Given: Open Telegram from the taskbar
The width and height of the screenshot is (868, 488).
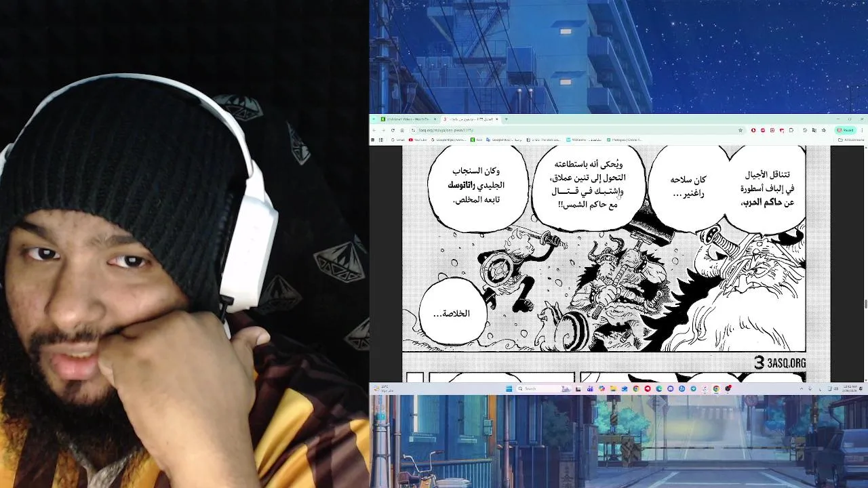Looking at the screenshot, I should pos(694,388).
